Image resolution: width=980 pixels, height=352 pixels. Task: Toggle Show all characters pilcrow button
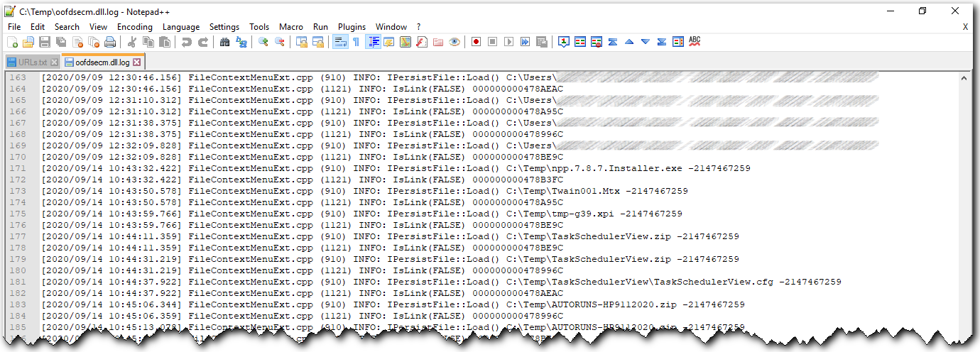356,42
